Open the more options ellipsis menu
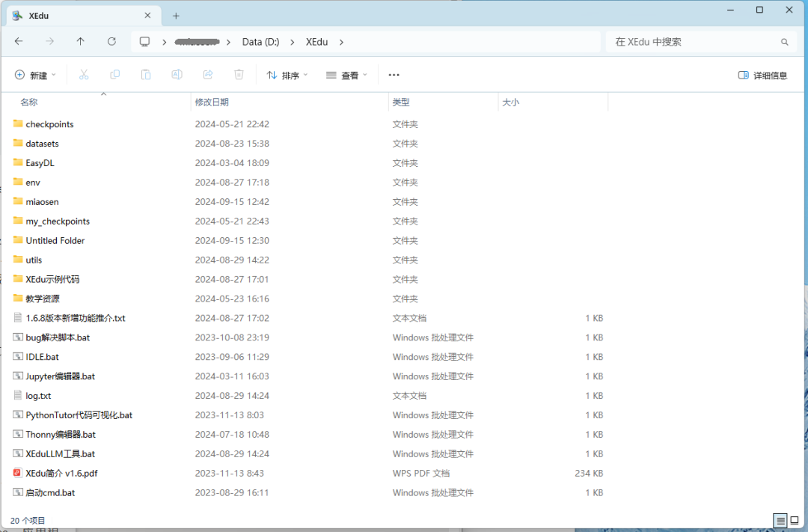Image resolution: width=808 pixels, height=532 pixels. pos(394,75)
